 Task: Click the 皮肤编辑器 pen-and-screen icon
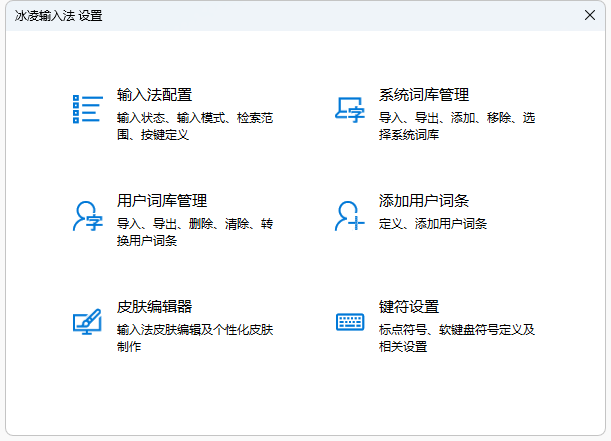tap(87, 322)
